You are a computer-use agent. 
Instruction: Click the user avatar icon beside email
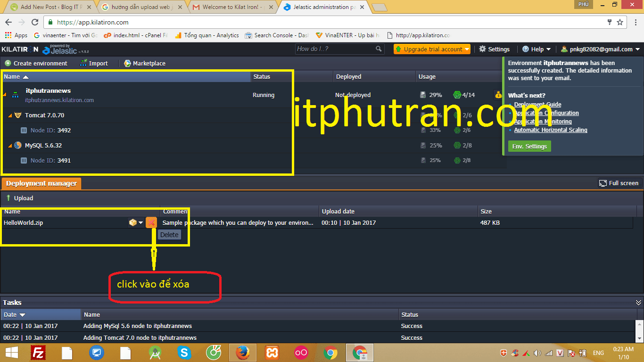click(x=564, y=49)
